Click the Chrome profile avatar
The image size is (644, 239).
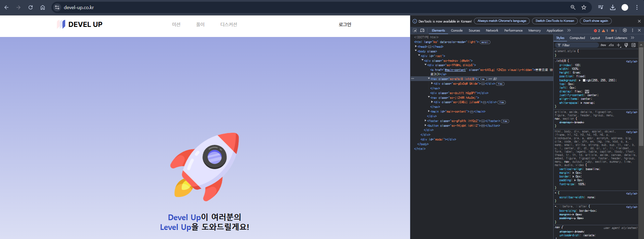(625, 7)
